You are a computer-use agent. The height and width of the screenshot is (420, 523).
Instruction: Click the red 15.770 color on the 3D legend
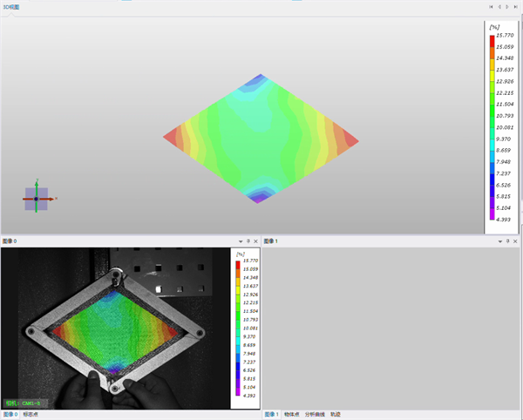492,41
